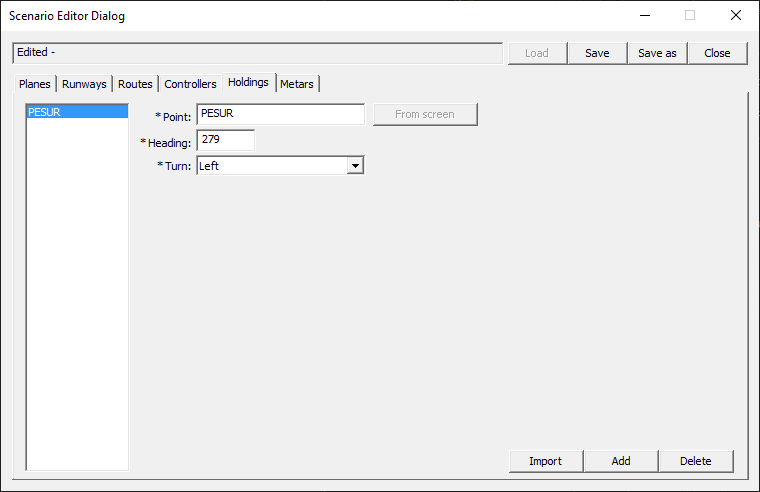Image resolution: width=760 pixels, height=492 pixels.
Task: Click the Point input field
Action: 280,114
